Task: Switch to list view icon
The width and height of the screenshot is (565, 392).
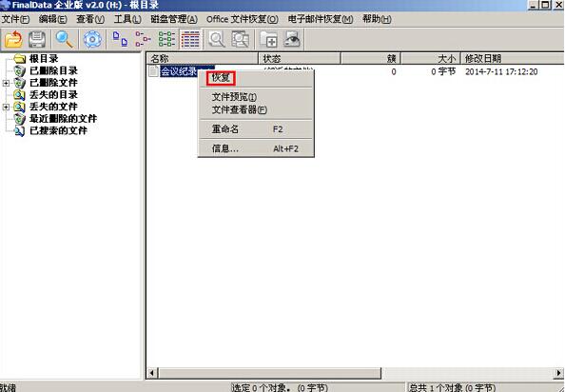Action: tap(166, 39)
